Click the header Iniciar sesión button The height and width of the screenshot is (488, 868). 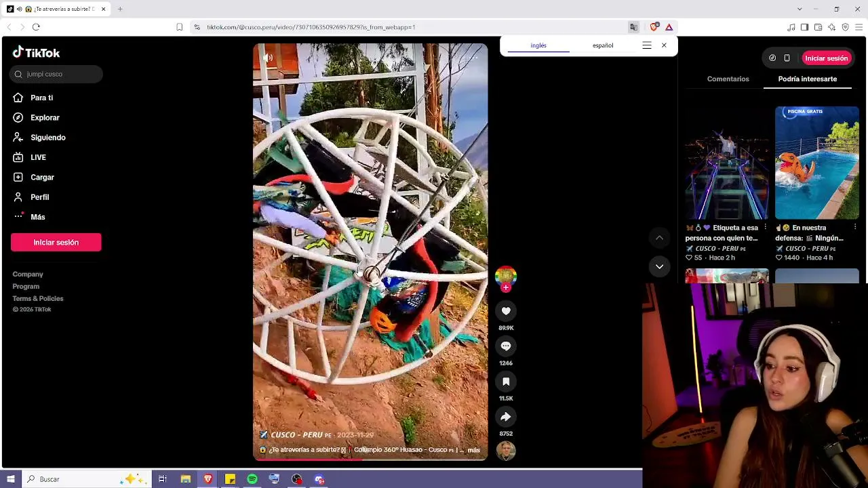pyautogui.click(x=826, y=58)
